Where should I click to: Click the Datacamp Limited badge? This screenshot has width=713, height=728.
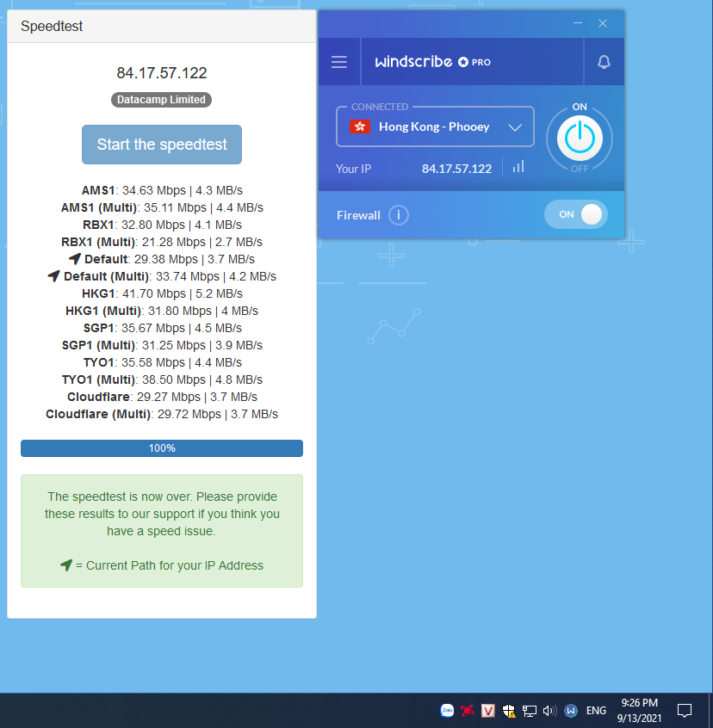tap(161, 100)
